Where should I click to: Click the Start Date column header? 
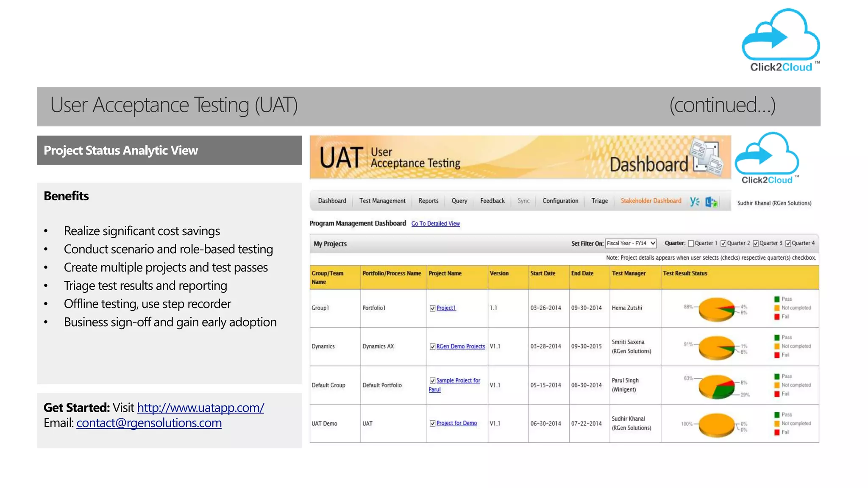click(x=549, y=277)
